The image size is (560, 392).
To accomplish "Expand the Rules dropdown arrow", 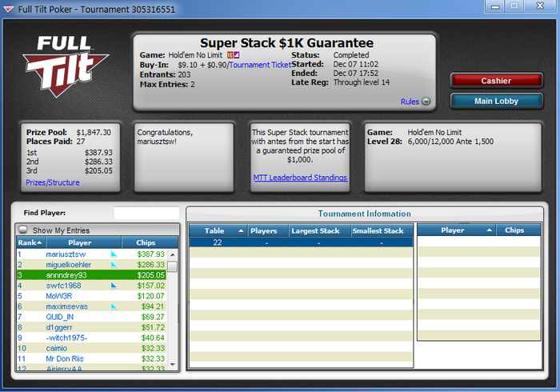I will point(426,102).
